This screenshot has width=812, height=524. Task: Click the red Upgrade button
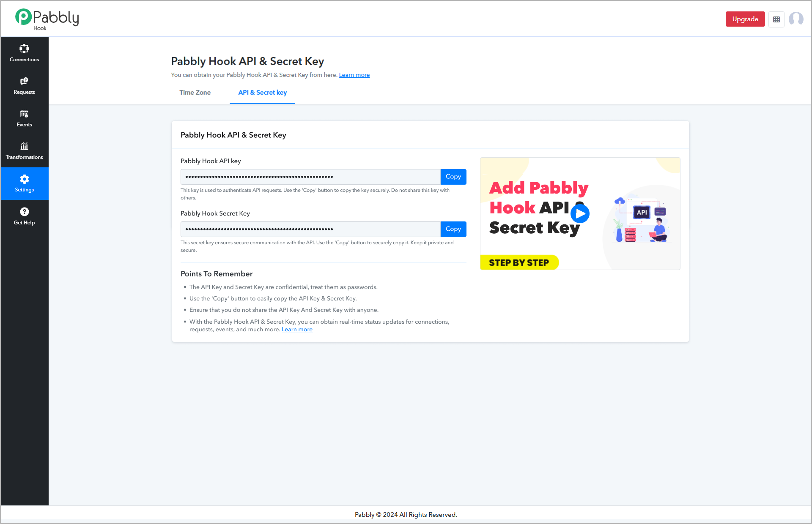(x=745, y=19)
